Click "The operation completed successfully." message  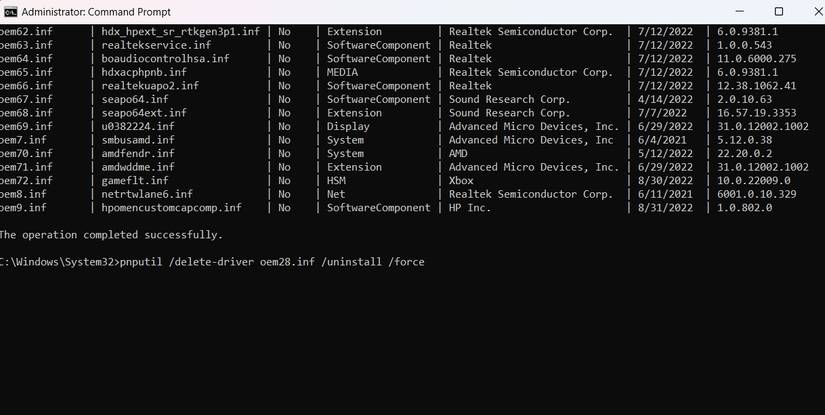pos(110,235)
